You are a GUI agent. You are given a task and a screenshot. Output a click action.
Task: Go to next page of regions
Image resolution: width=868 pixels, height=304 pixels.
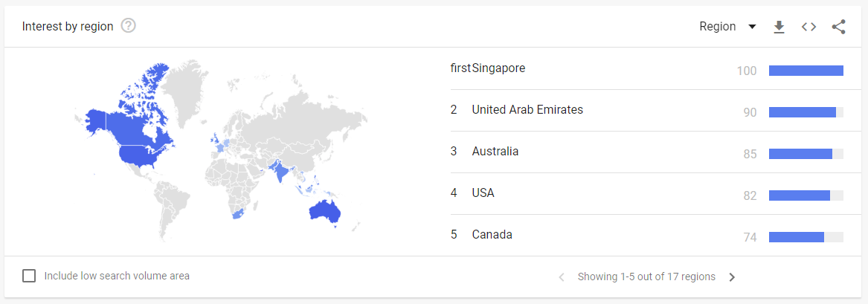pos(732,277)
